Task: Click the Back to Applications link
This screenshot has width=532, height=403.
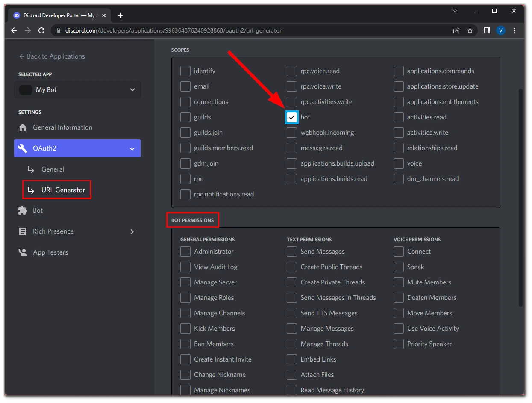Action: 52,56
